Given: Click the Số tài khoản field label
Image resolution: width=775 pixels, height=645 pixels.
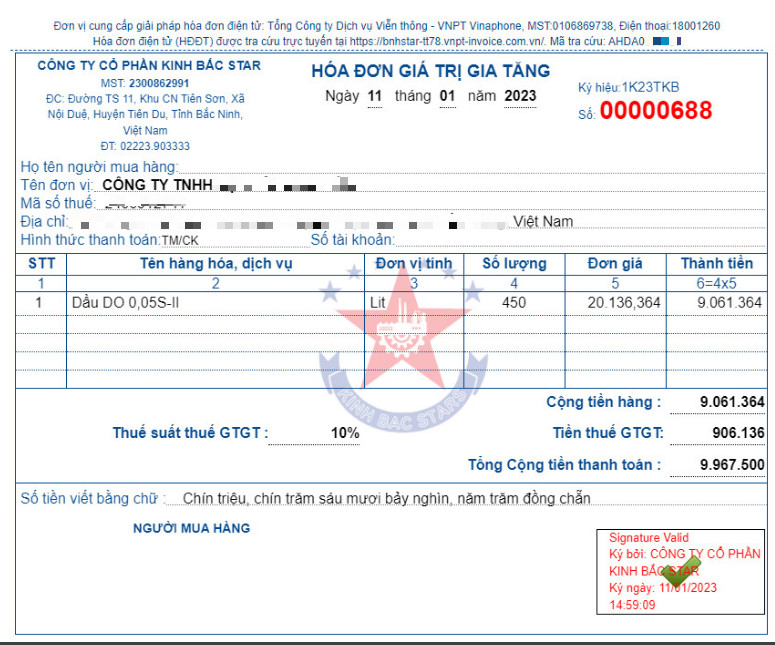Looking at the screenshot, I should pyautogui.click(x=352, y=240).
